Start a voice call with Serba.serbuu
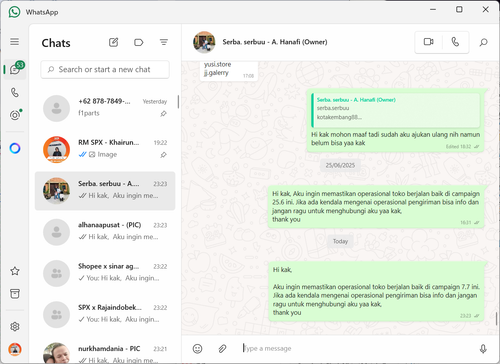Image resolution: width=500 pixels, height=364 pixels. (455, 42)
